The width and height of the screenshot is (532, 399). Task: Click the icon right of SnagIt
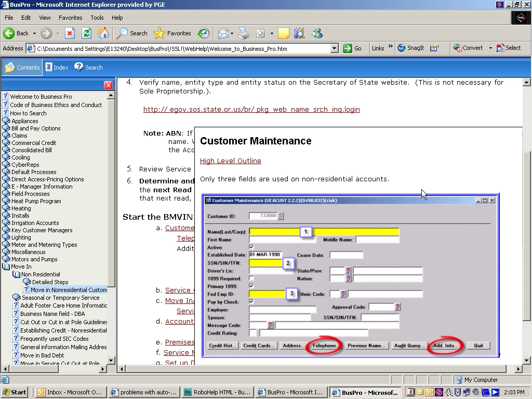pyautogui.click(x=434, y=48)
